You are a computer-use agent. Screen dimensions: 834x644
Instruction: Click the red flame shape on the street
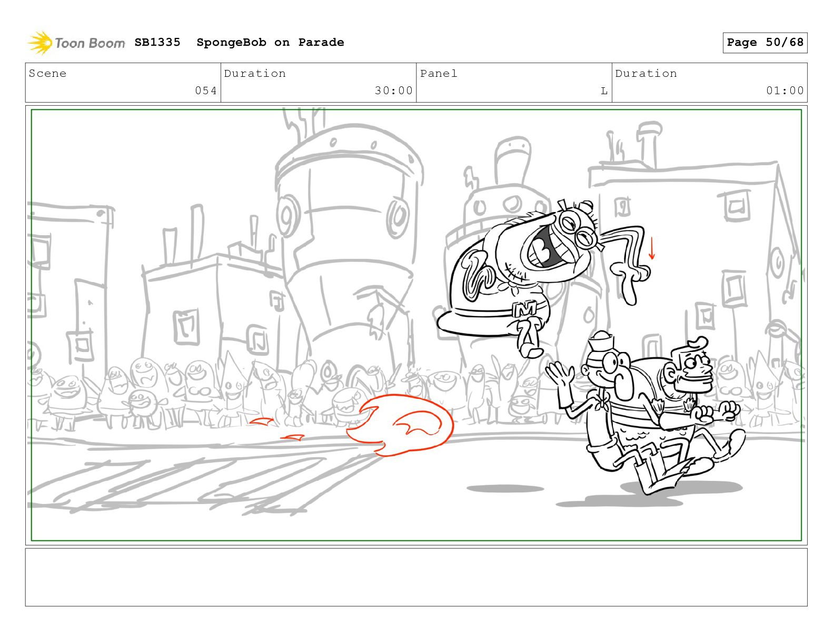click(400, 425)
